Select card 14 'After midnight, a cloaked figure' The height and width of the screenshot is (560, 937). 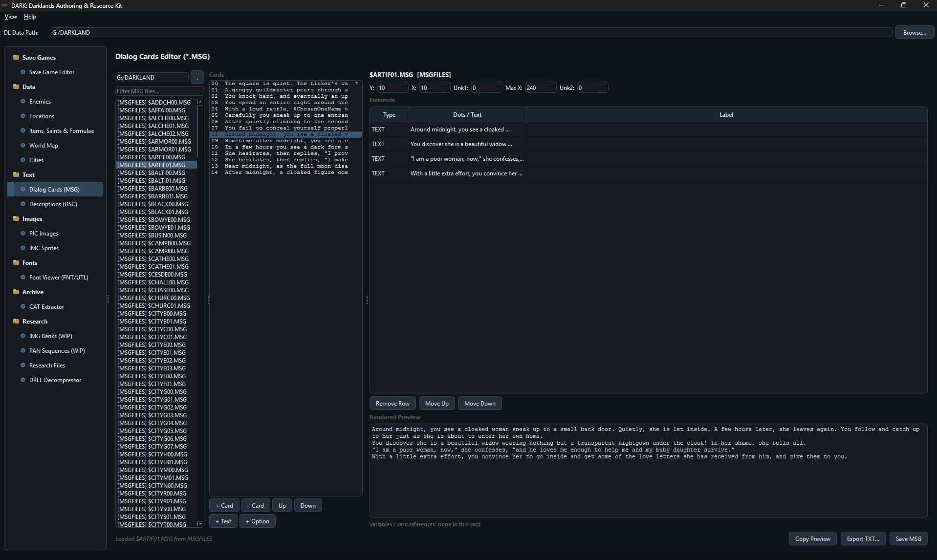coord(285,172)
